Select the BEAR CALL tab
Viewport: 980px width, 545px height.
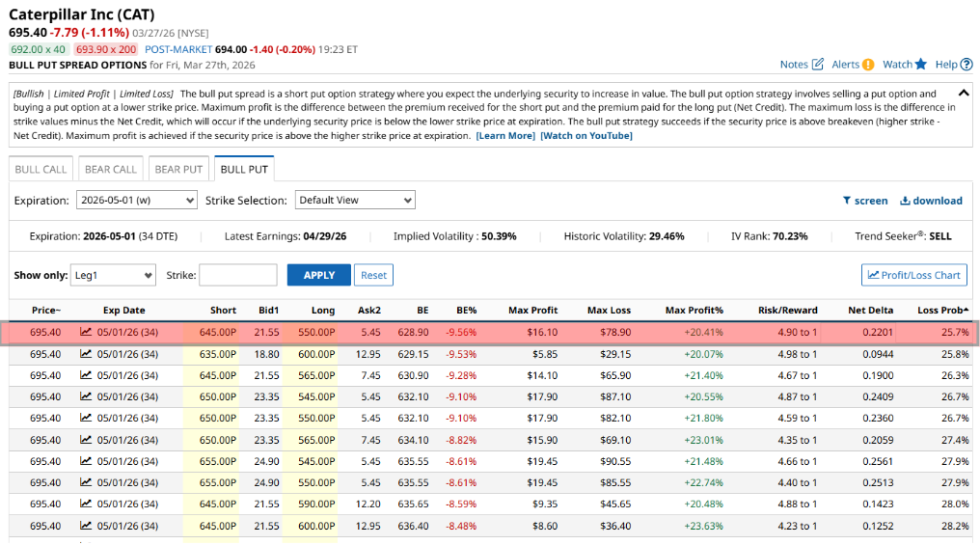pos(111,169)
